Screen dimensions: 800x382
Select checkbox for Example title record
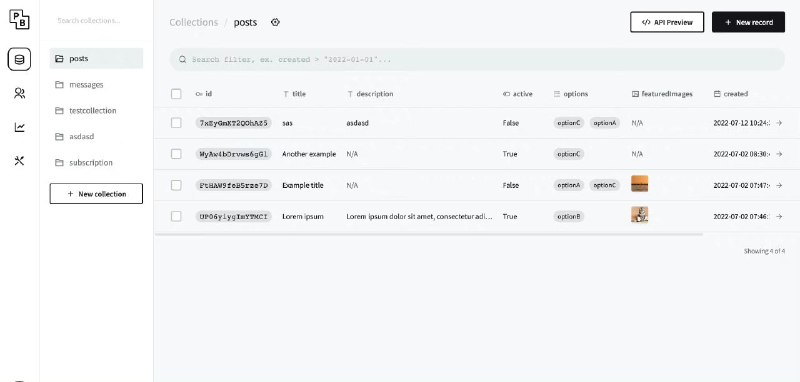(x=176, y=186)
